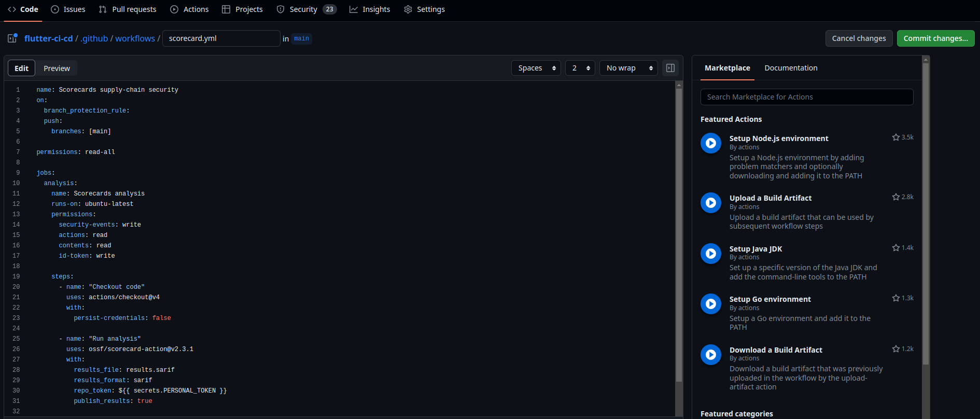980x419 pixels.
Task: Click the Insights graph icon
Action: tap(354, 9)
